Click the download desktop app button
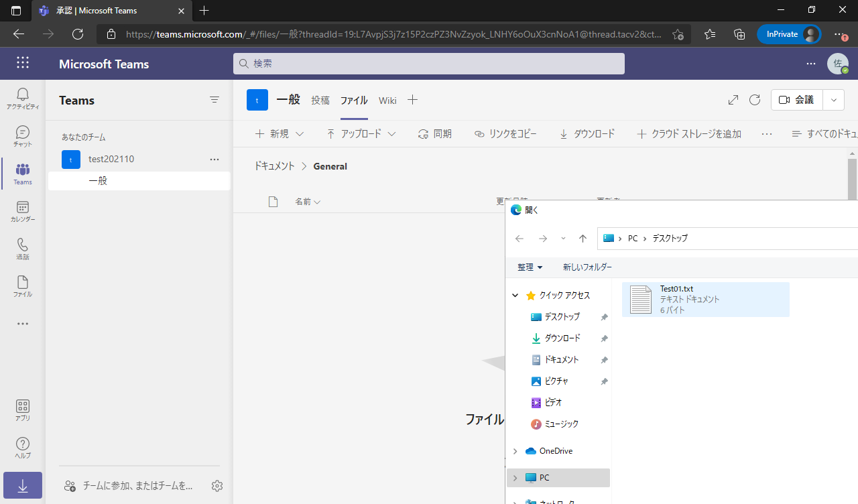 23,485
